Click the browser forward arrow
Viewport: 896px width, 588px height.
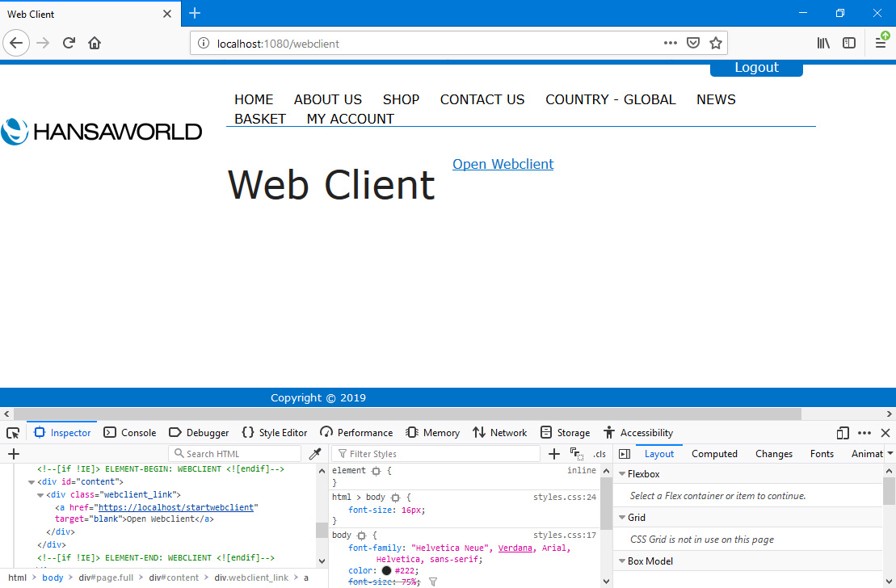[43, 44]
